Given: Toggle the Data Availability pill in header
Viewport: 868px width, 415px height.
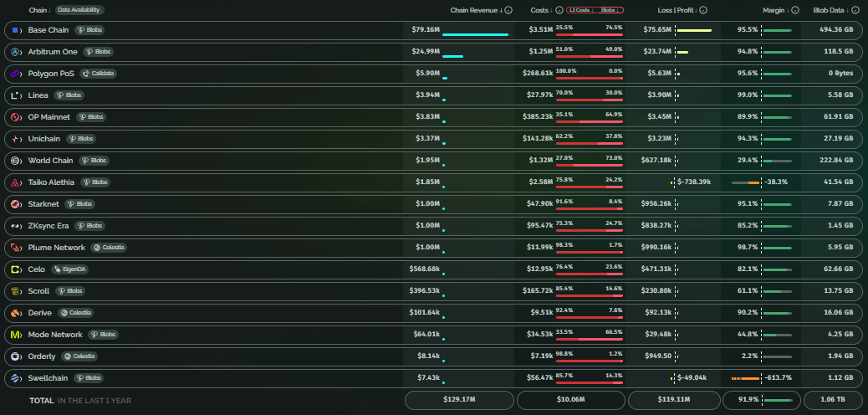Looking at the screenshot, I should 79,10.
